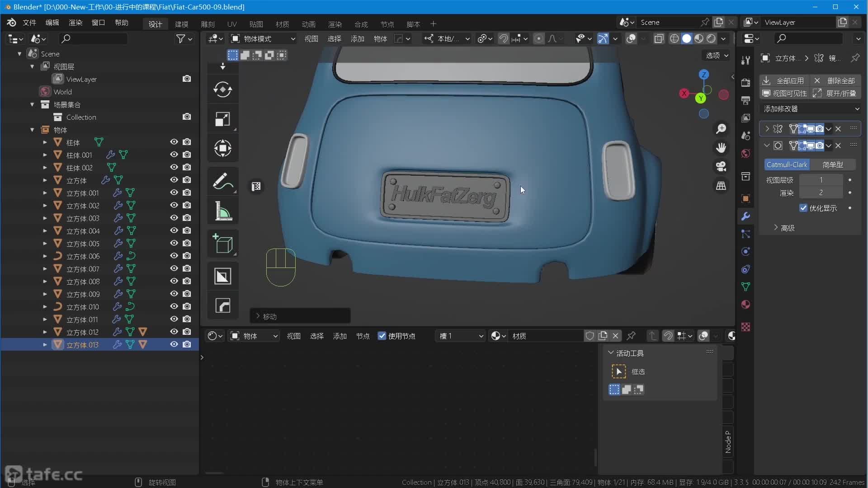Toggle ViewLayer render camera icon
Screen dimensions: 868x488
pyautogui.click(x=187, y=79)
